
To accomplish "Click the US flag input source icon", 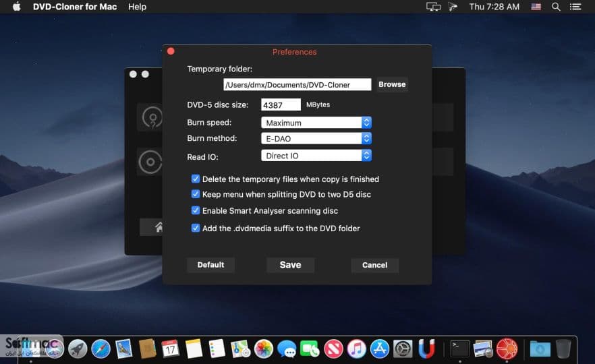I will click(536, 7).
